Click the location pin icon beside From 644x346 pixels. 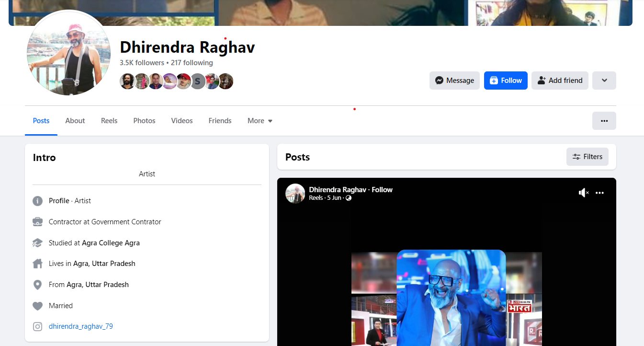pos(37,285)
